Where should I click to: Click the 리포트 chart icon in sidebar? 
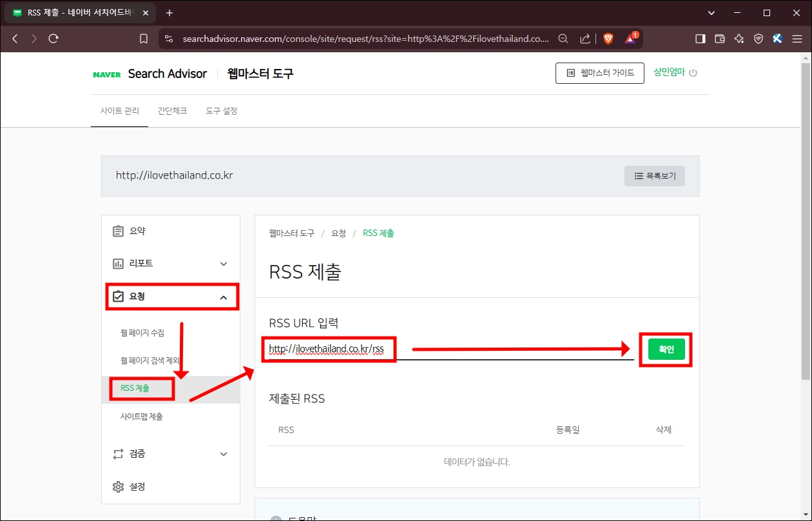click(x=118, y=264)
